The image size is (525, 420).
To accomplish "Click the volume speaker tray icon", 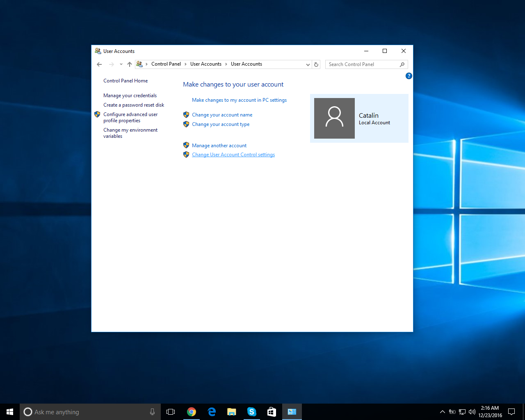I will coord(472,412).
